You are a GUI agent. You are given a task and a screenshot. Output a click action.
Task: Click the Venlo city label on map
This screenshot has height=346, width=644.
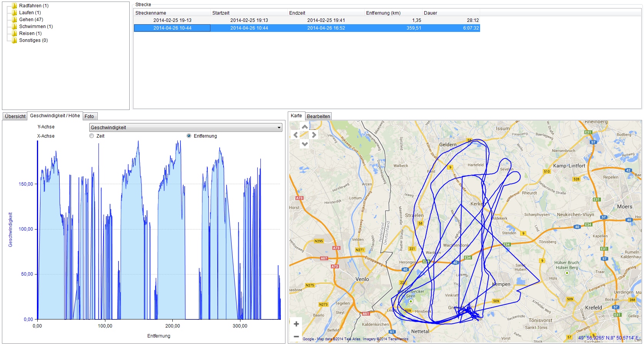pyautogui.click(x=362, y=279)
